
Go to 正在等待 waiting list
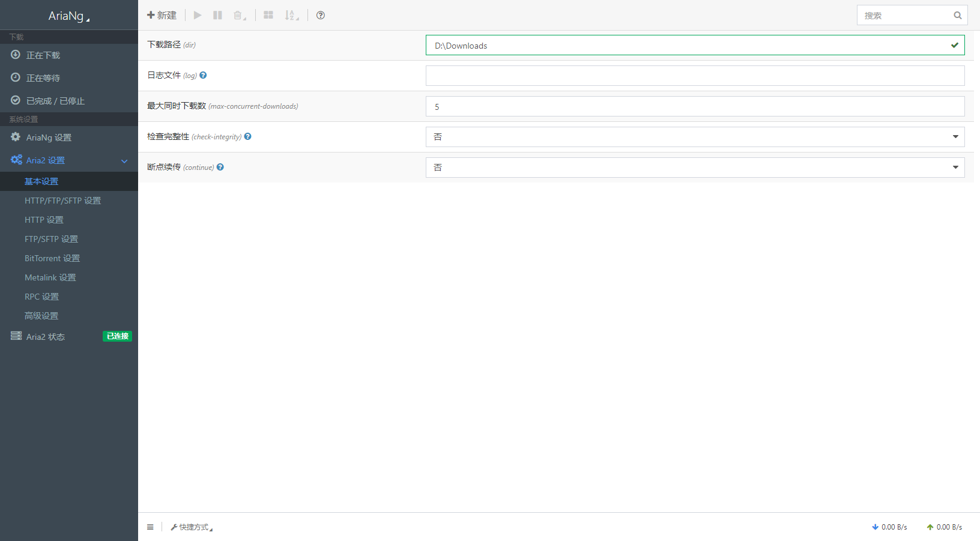[x=69, y=78]
